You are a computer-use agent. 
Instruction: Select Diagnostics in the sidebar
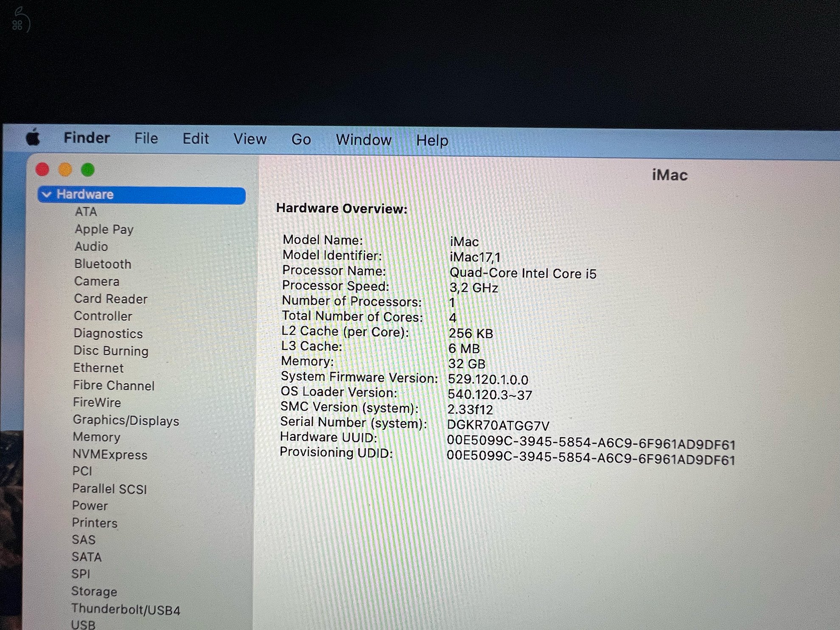click(108, 333)
